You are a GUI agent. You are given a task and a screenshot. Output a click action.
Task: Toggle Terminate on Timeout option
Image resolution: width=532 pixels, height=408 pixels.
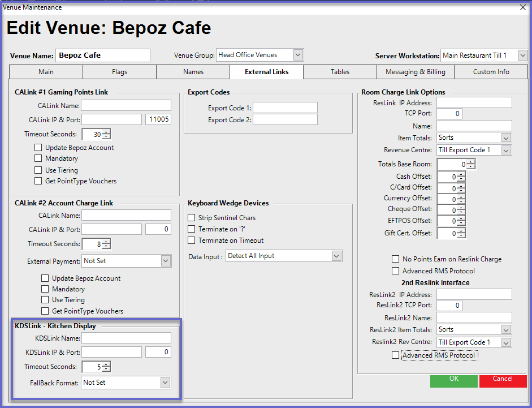191,240
